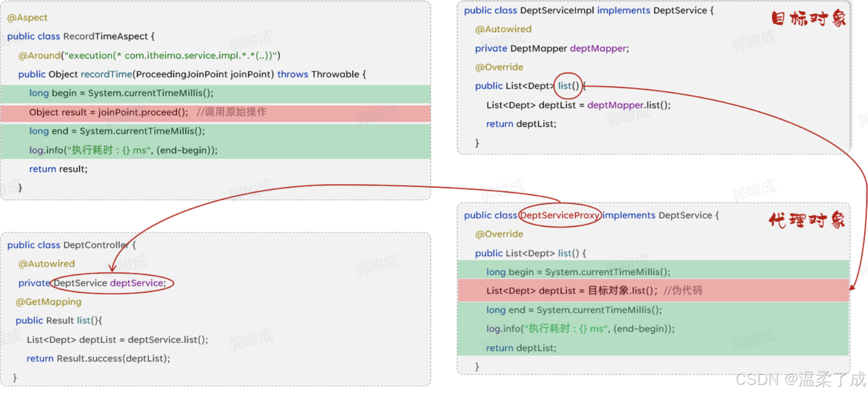Click 'return deptList;' in DeptServiceImpl

(521, 124)
